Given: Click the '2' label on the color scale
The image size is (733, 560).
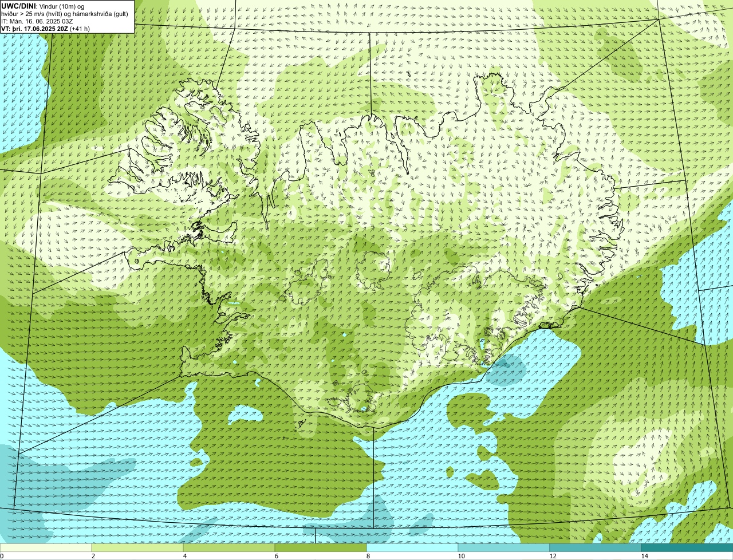Looking at the screenshot, I should pyautogui.click(x=93, y=556).
